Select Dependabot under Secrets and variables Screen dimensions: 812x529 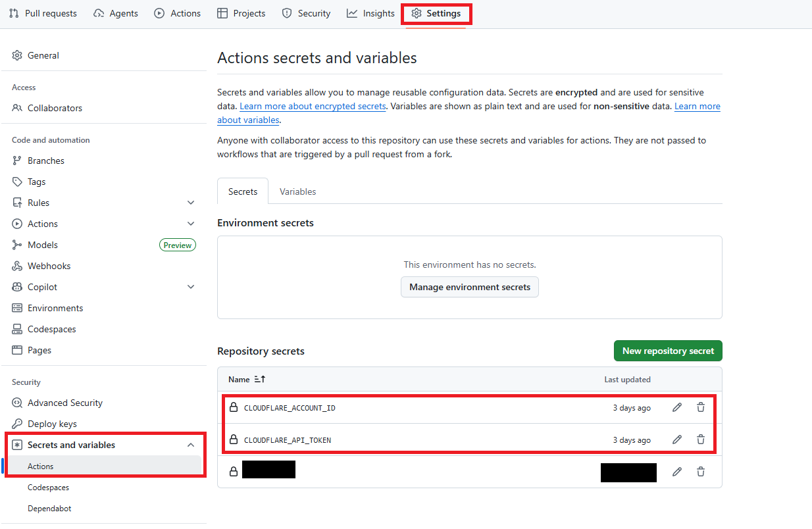49,509
